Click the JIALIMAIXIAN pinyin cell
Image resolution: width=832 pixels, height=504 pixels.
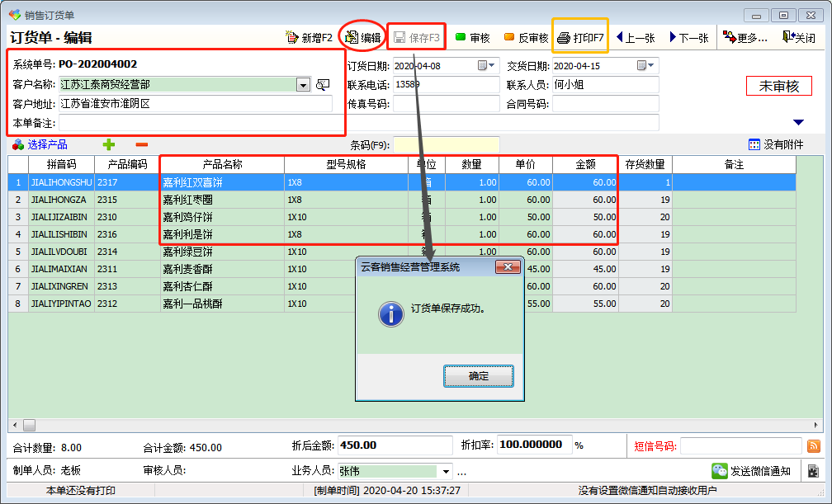coord(62,269)
